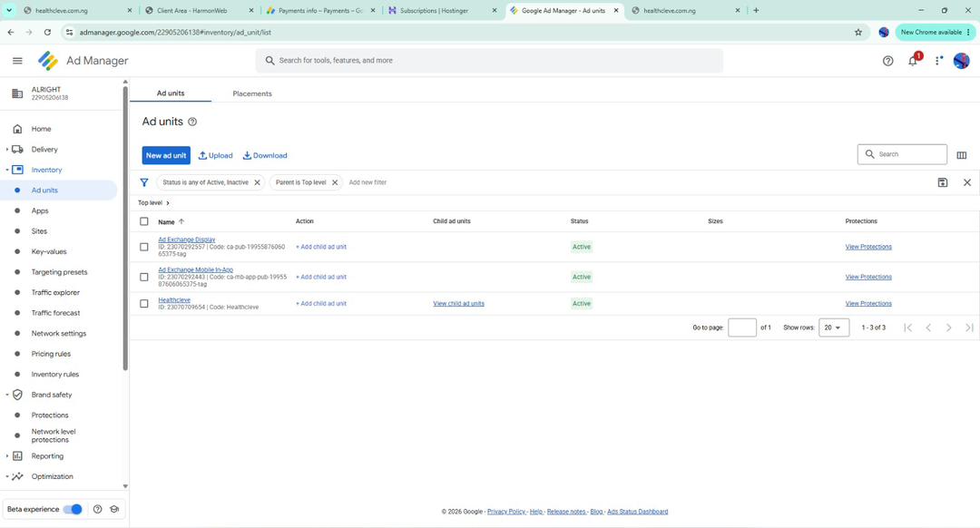Clear all filters with the X icon
This screenshot has width=980, height=528.
pos(967,182)
